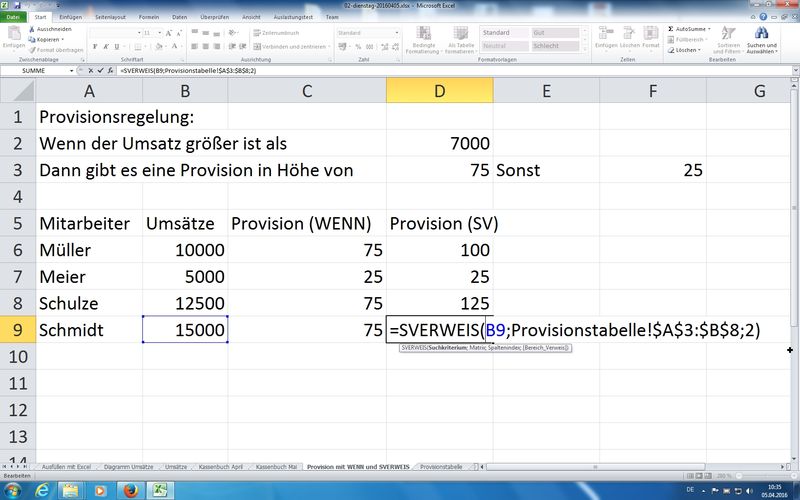The width and height of the screenshot is (800, 500).
Task: Open the Datei backstage menu
Action: (15, 17)
